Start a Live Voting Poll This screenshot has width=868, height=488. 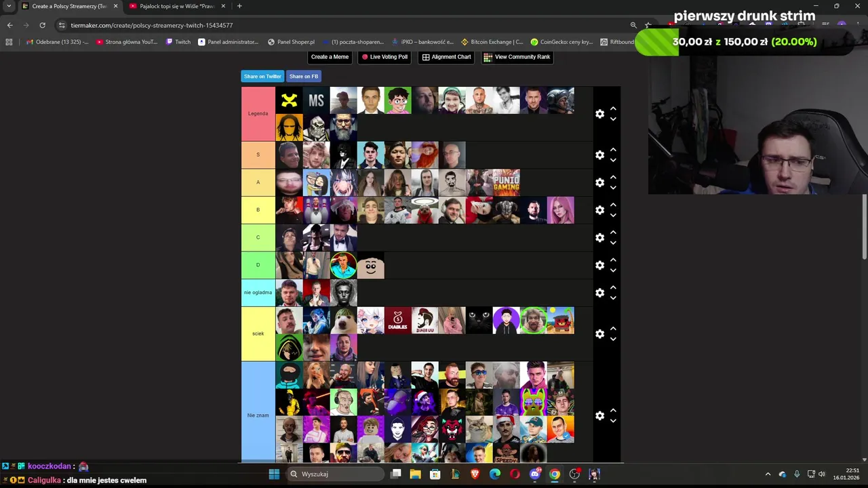pyautogui.click(x=384, y=57)
